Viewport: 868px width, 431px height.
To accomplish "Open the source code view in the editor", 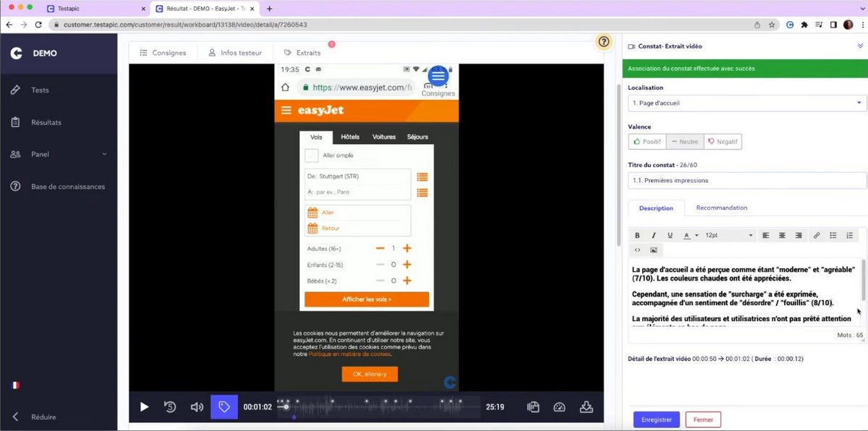I will (x=637, y=249).
